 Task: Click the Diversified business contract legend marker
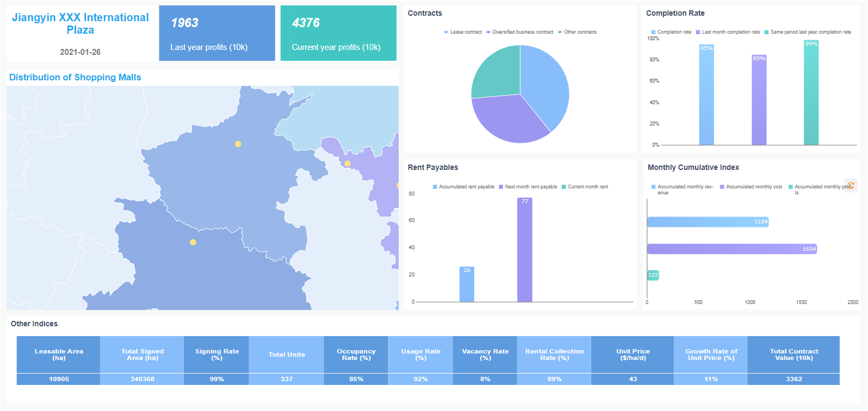coord(489,32)
